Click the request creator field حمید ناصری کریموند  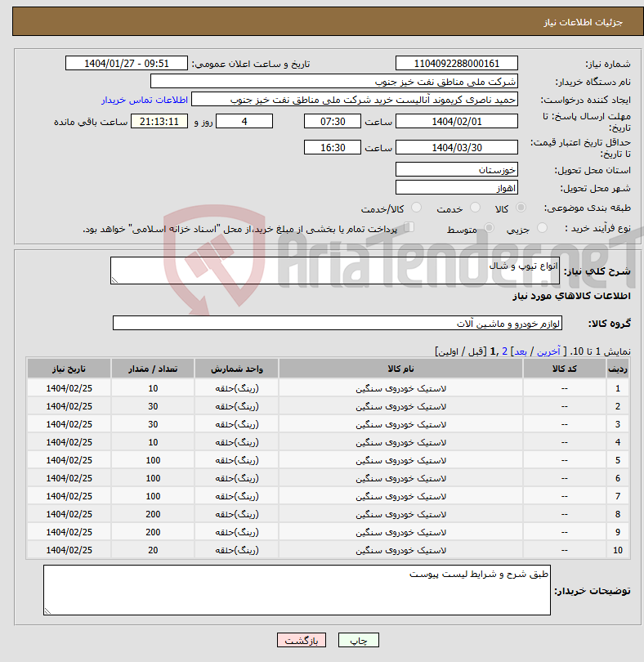pos(355,100)
